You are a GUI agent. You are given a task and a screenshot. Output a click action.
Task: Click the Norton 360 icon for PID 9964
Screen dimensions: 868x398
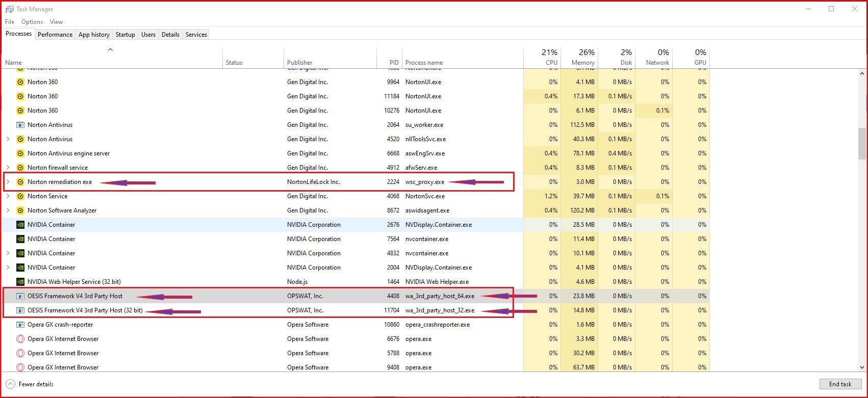pos(20,82)
